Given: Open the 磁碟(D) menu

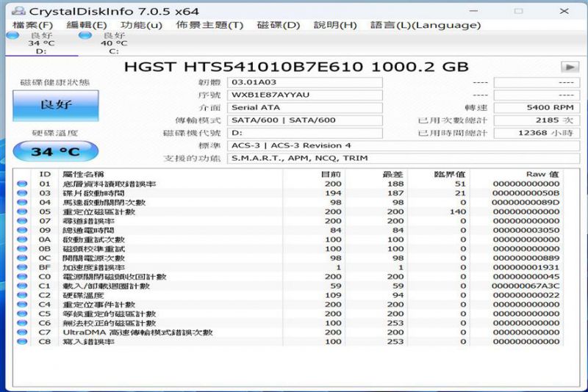Looking at the screenshot, I should click(279, 25).
